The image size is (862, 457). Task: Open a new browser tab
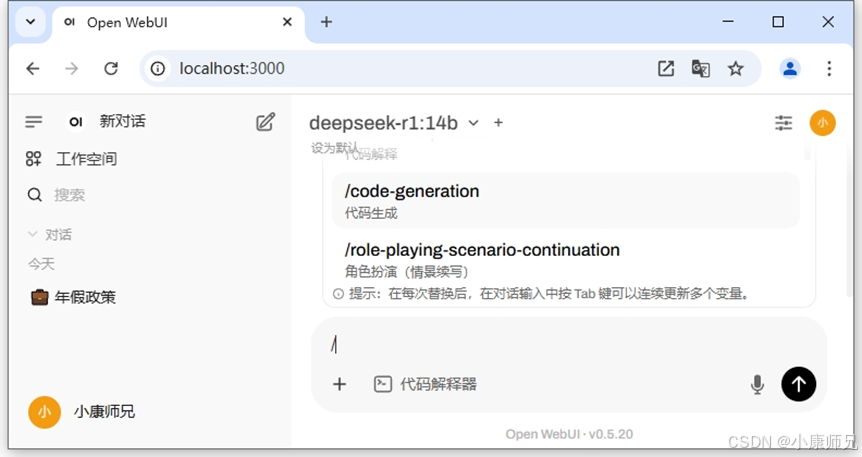pos(326,22)
